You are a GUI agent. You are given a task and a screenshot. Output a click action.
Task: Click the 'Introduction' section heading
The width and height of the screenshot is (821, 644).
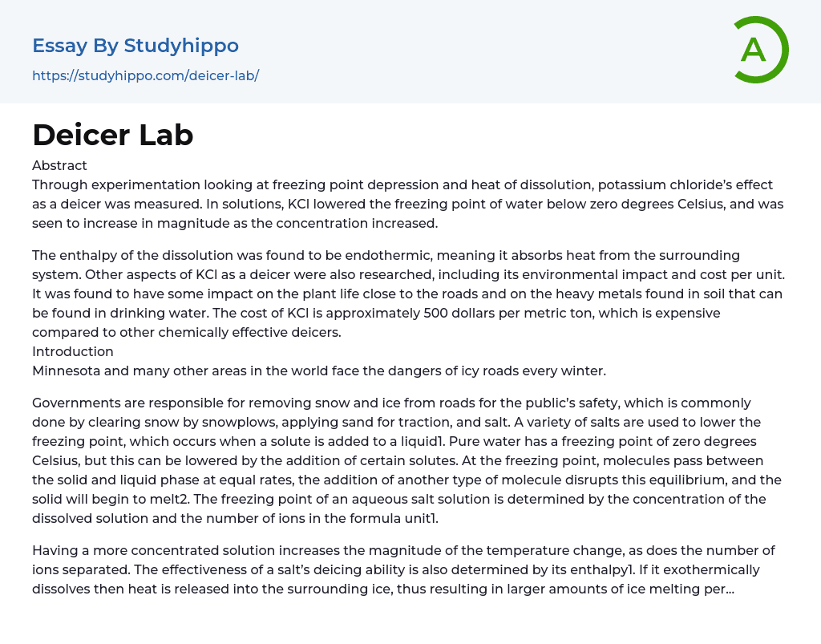coord(73,351)
